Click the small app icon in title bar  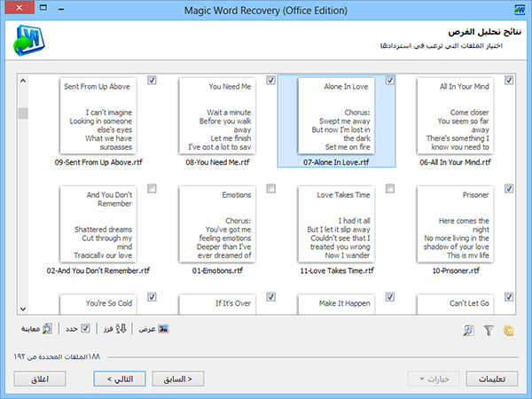(520, 10)
